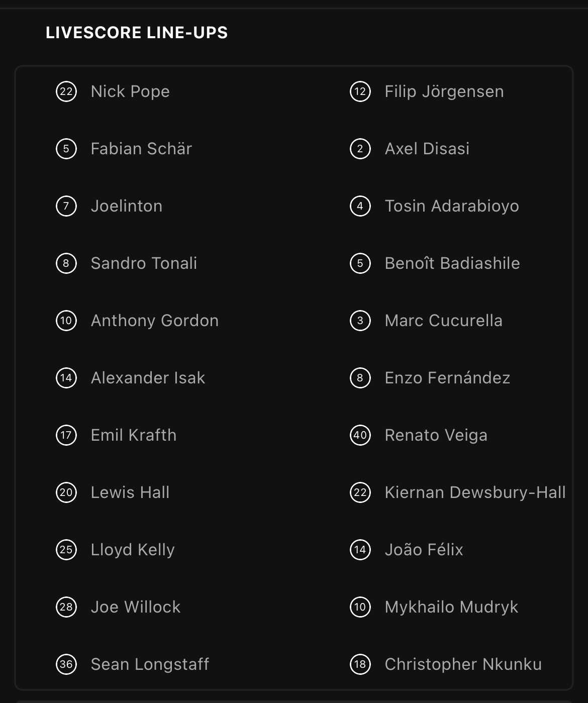The width and height of the screenshot is (588, 703).
Task: Open Axel Disasi's player profile
Action: [x=427, y=149]
